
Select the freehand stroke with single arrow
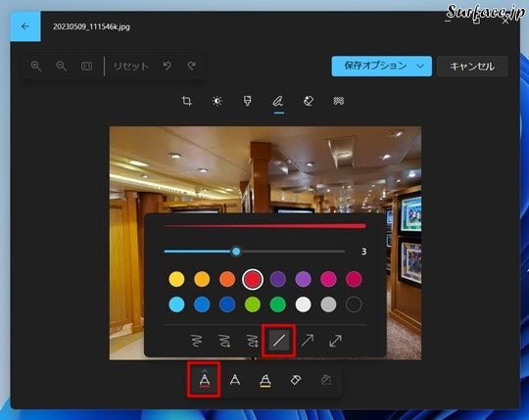(224, 341)
